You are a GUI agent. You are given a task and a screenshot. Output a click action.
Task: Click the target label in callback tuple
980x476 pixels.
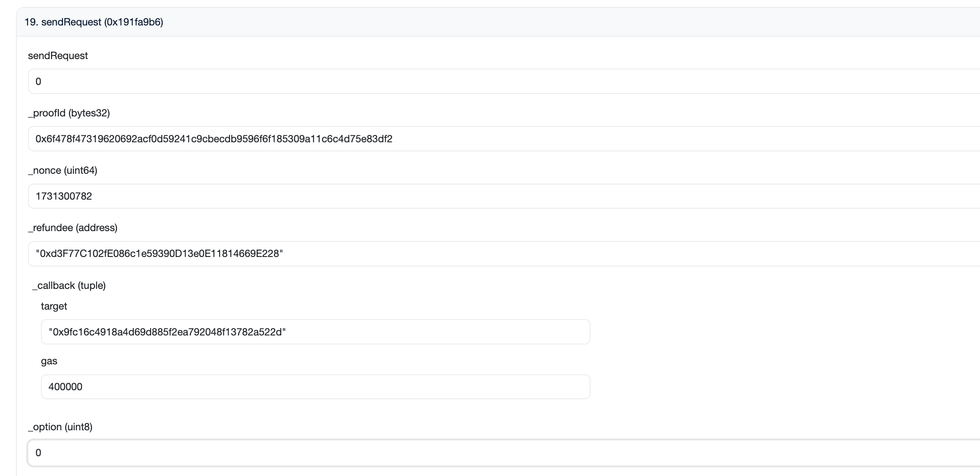(x=54, y=306)
